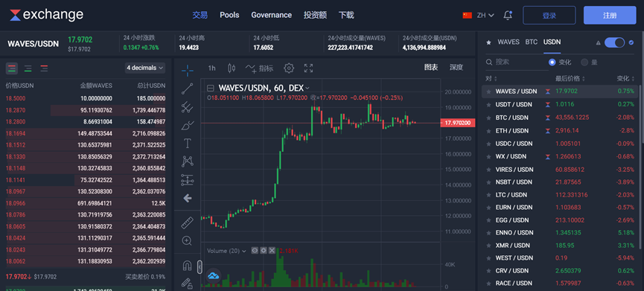Select the zoom in magnifier tool
The width and height of the screenshot is (644, 291).
pos(188,241)
